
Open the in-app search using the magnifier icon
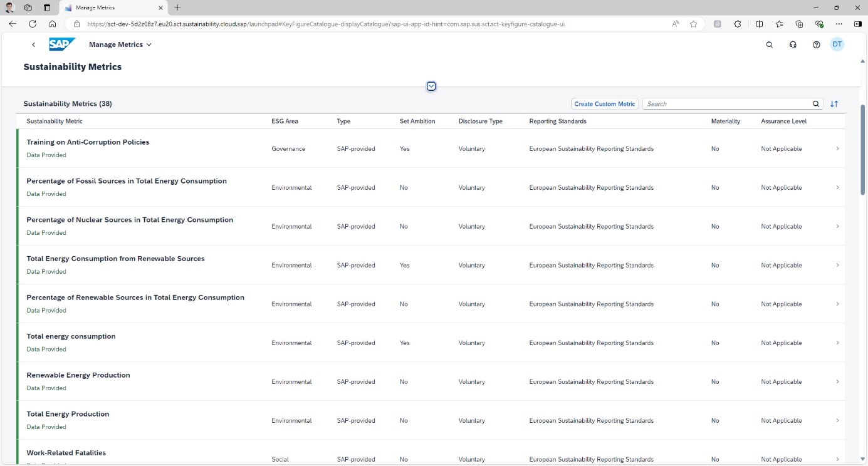click(770, 44)
